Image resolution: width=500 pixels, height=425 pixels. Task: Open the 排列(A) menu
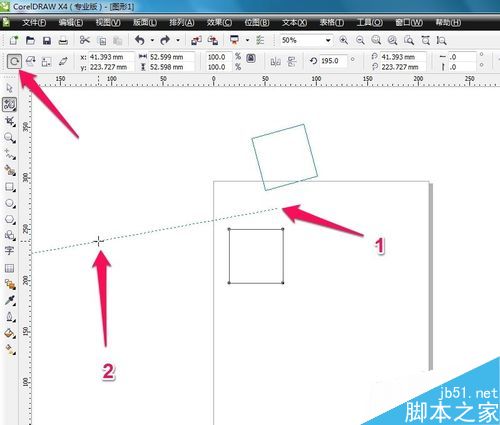(182, 23)
